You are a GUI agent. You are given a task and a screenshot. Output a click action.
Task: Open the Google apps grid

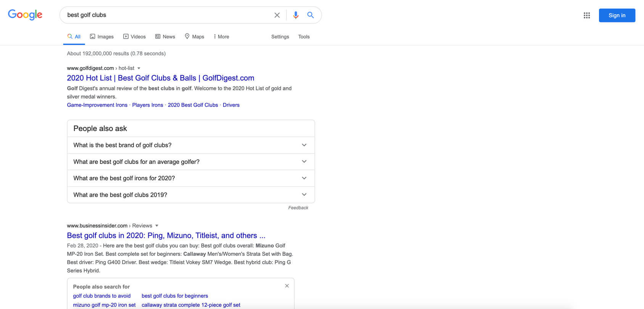587,15
